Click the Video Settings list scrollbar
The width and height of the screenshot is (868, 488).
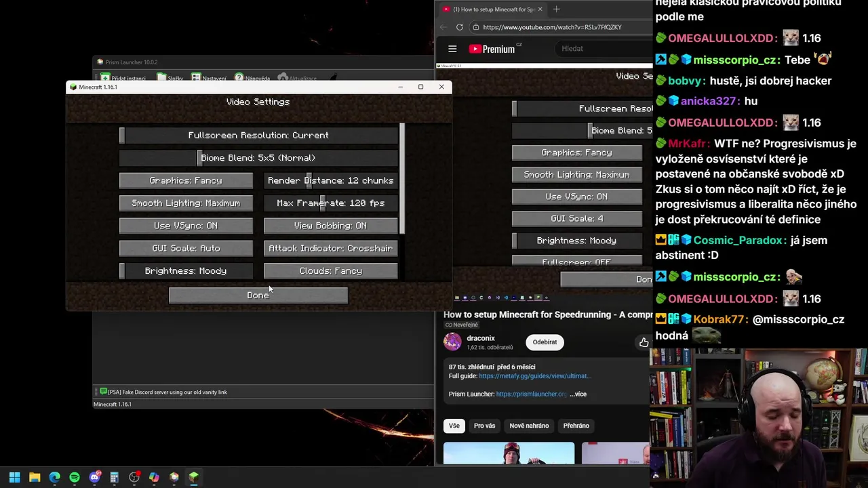pos(402,179)
